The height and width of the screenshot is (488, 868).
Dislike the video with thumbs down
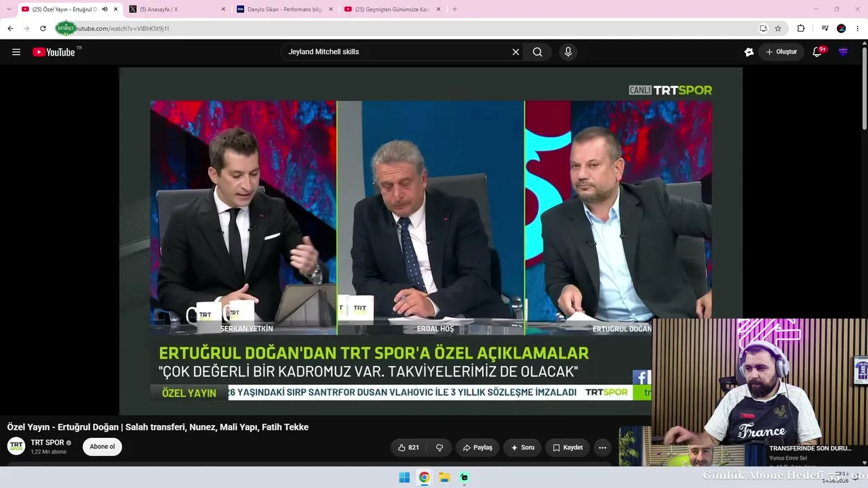point(439,447)
